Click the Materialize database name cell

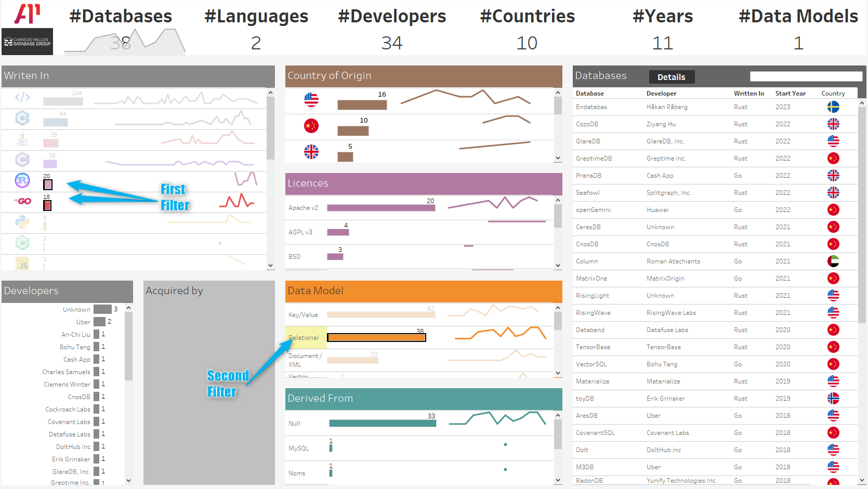(593, 381)
